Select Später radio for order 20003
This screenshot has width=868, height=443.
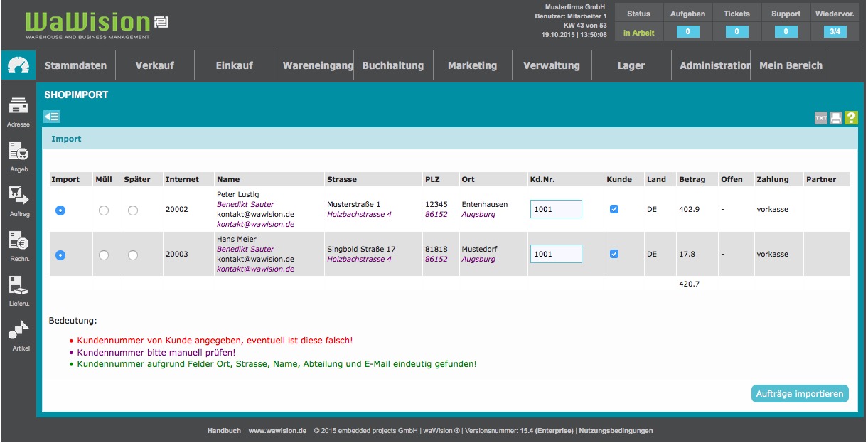point(133,255)
